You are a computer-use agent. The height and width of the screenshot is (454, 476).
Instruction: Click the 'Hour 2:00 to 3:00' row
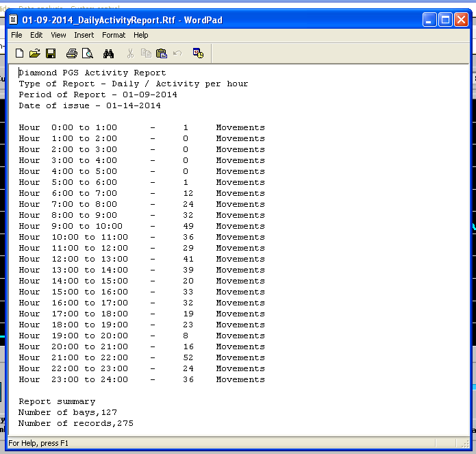pos(142,149)
